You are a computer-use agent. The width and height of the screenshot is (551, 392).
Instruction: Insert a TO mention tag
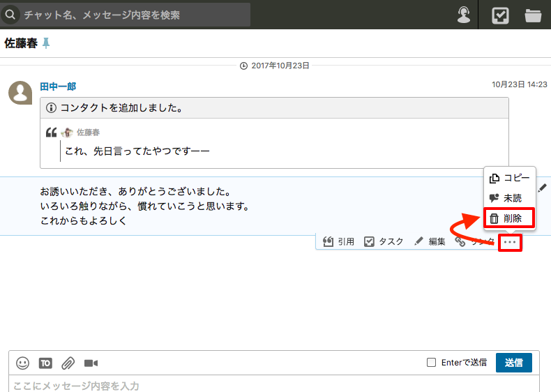point(45,363)
